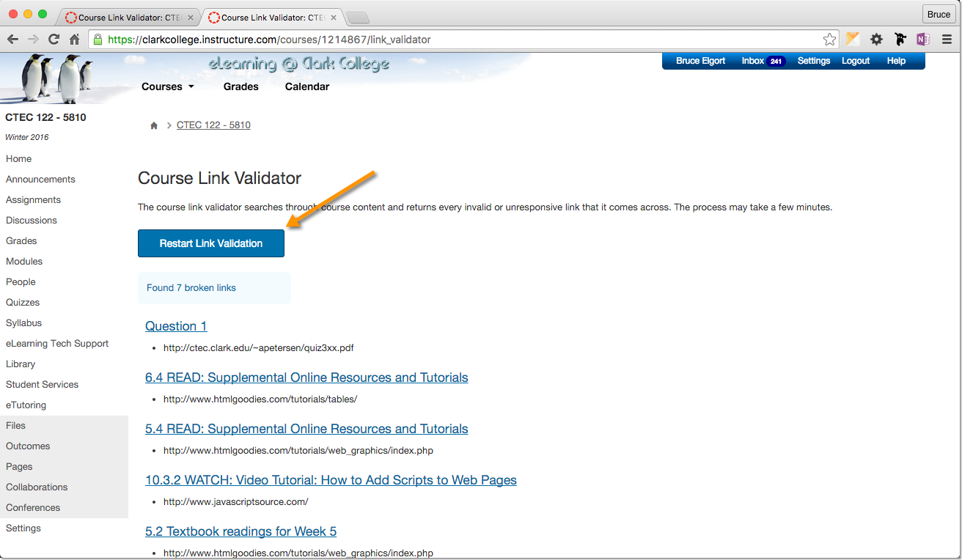Reload the page with the refresh icon
The width and height of the screenshot is (962, 560).
[x=54, y=40]
